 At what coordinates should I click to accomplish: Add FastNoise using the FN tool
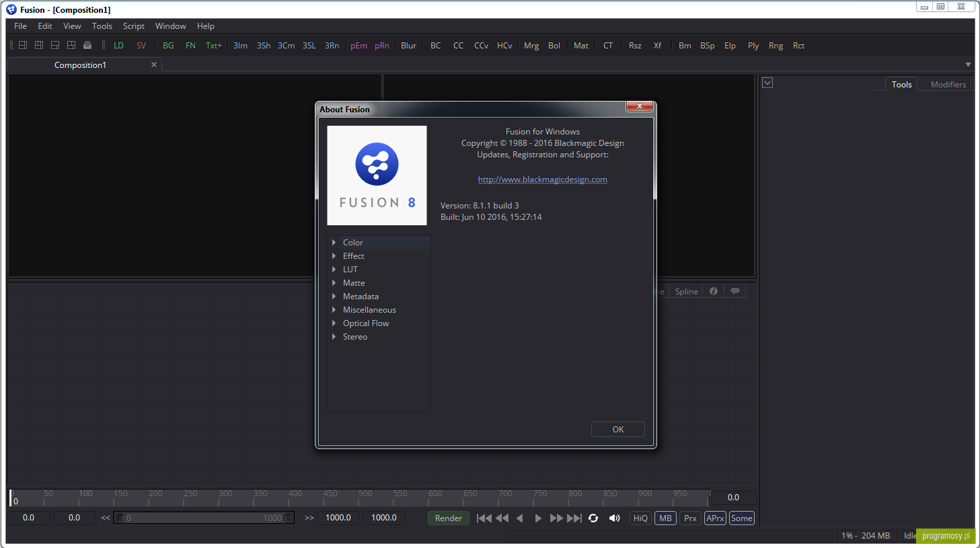tap(191, 46)
